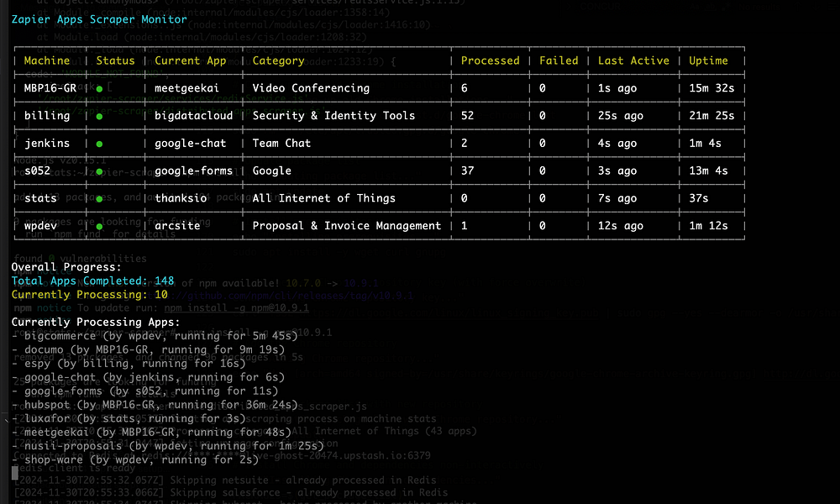This screenshot has height=504, width=840.
Task: Click the 'nusii-proposals' processing entry
Action: click(168, 445)
